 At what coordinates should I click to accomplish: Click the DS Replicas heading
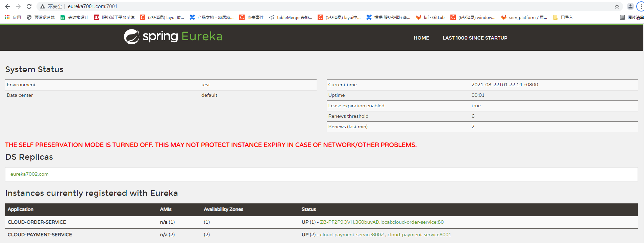29,157
